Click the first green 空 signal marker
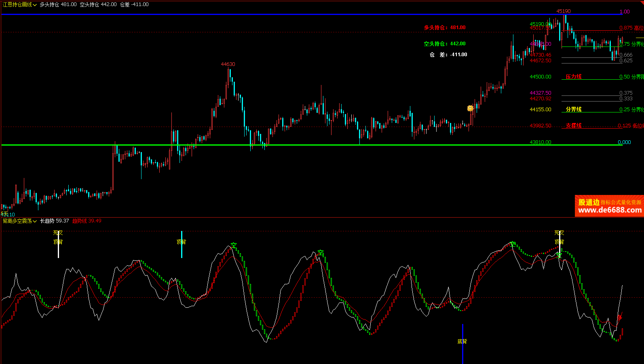This screenshot has width=644, height=364. (233, 245)
